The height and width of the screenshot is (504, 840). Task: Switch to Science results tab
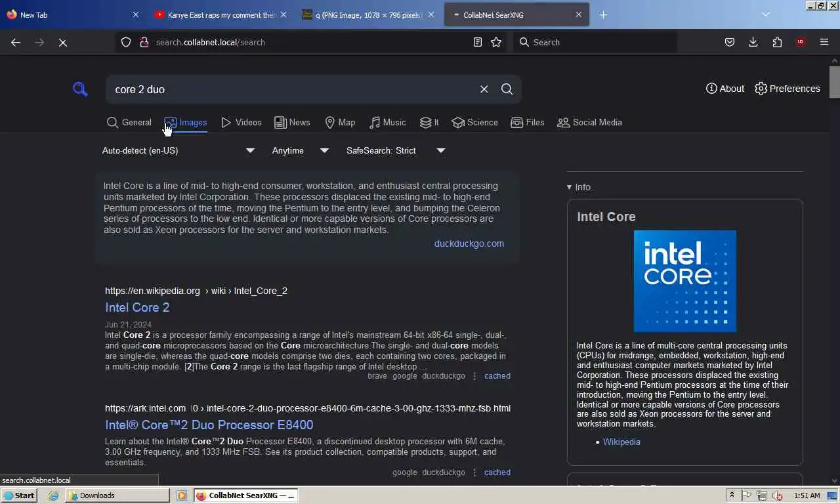[474, 122]
